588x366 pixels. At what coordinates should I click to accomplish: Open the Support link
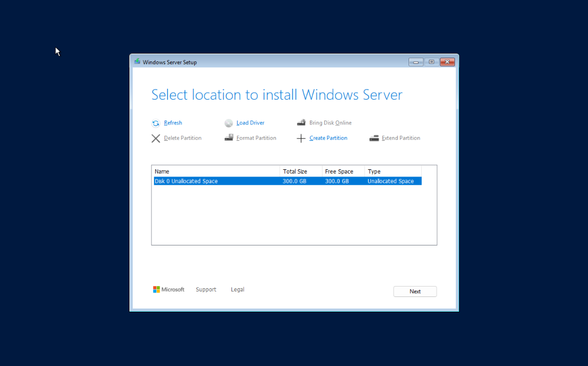[x=206, y=290]
